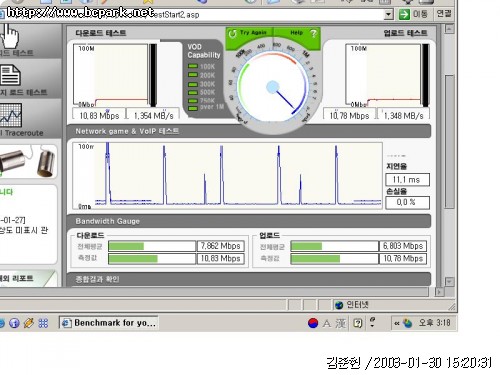The height and width of the screenshot is (375, 500).
Task: Click the taskbar clock 오후 3:18
Action: click(434, 323)
